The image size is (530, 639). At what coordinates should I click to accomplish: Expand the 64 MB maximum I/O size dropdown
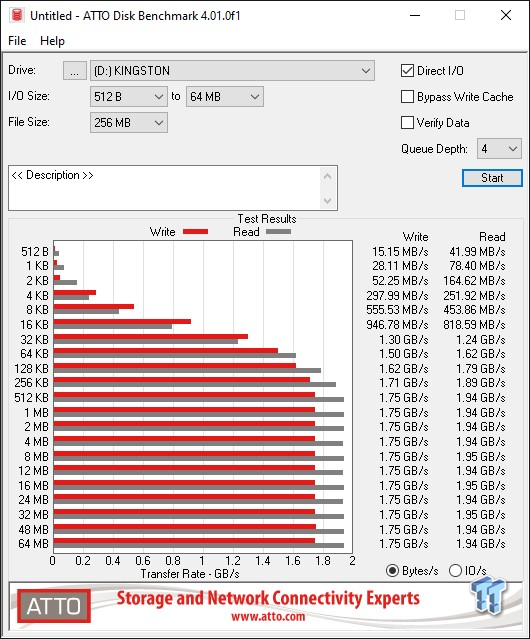pos(225,97)
